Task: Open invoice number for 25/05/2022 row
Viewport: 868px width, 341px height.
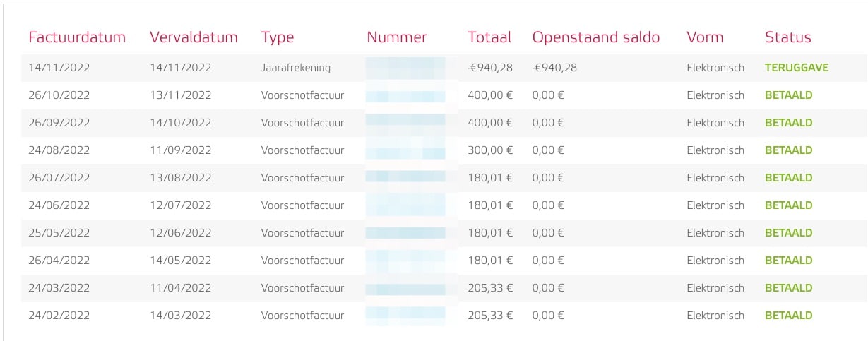Action: click(x=405, y=233)
